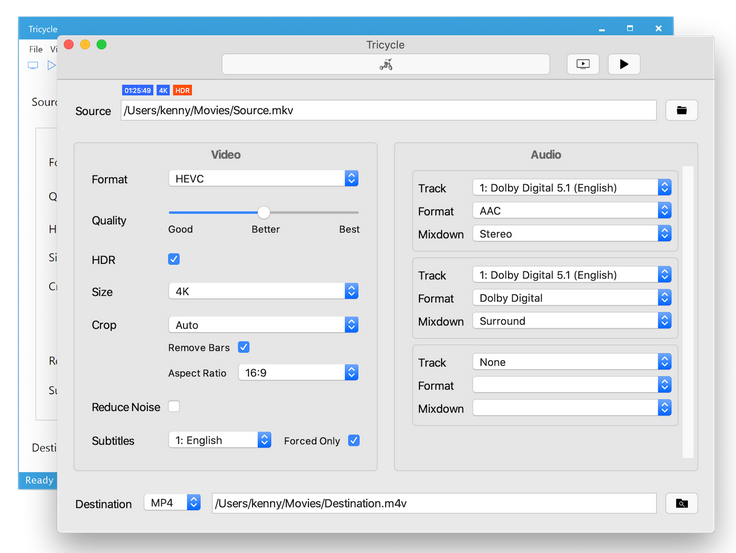The image size is (736, 553).
Task: Click the HDR badge above Source
Action: pos(183,91)
